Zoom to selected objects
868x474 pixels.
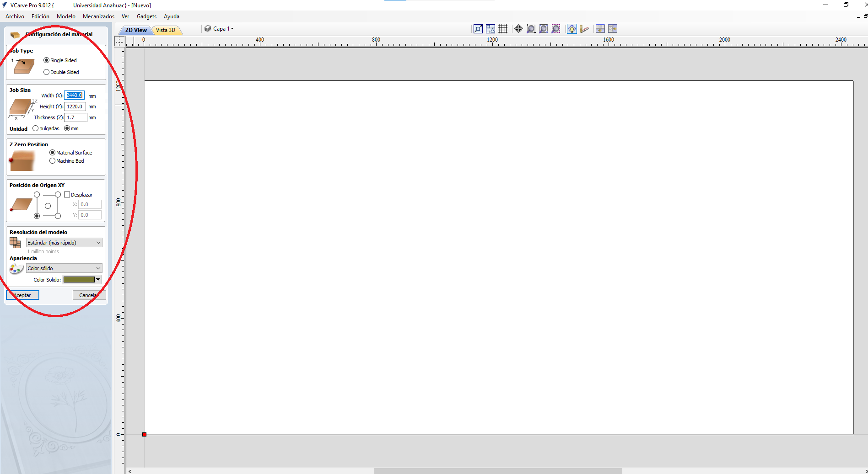tap(555, 29)
